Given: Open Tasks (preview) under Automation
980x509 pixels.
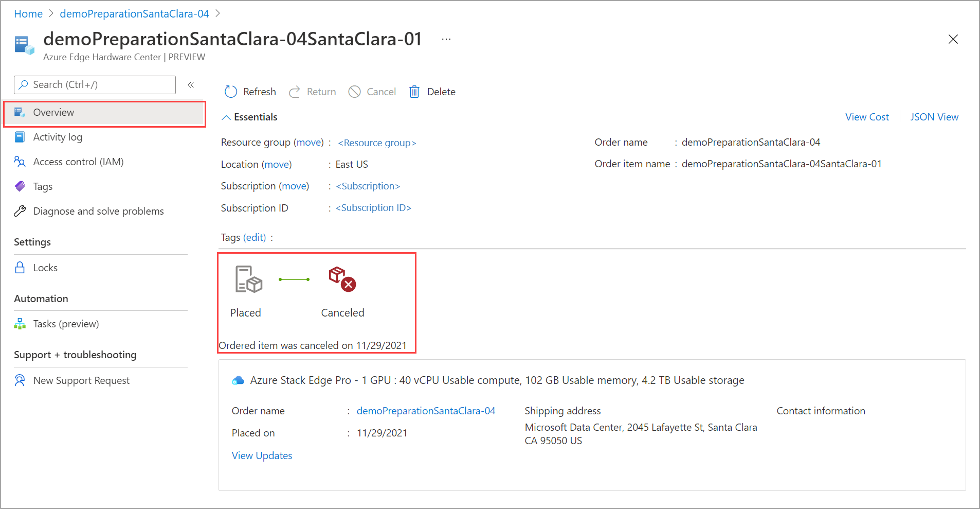Looking at the screenshot, I should click(66, 324).
